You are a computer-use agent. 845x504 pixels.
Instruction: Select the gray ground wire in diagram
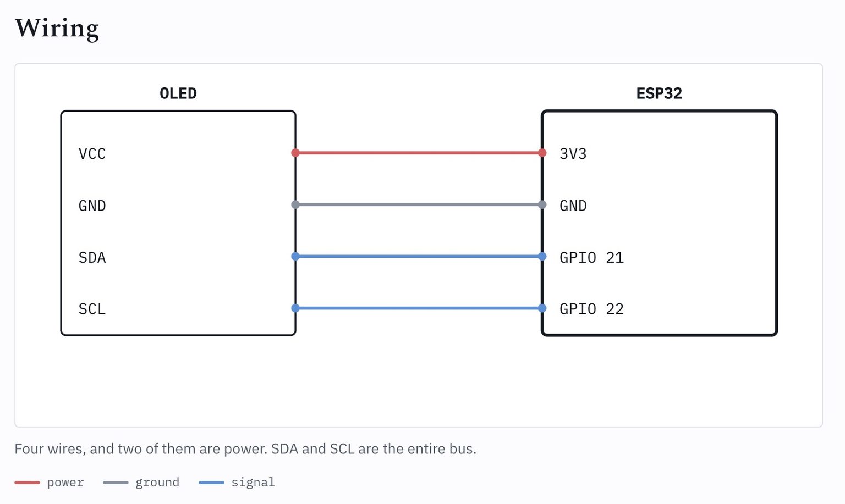[419, 204]
